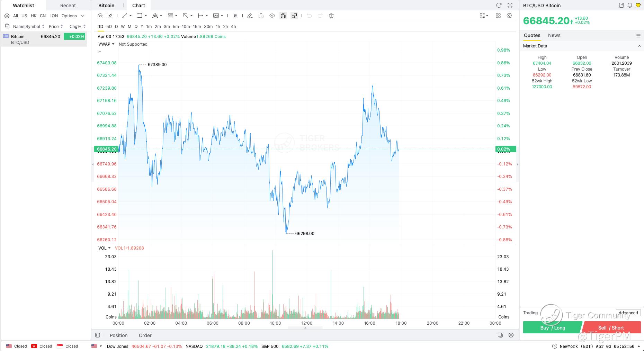Add a note for BTC/USD

coord(621,5)
